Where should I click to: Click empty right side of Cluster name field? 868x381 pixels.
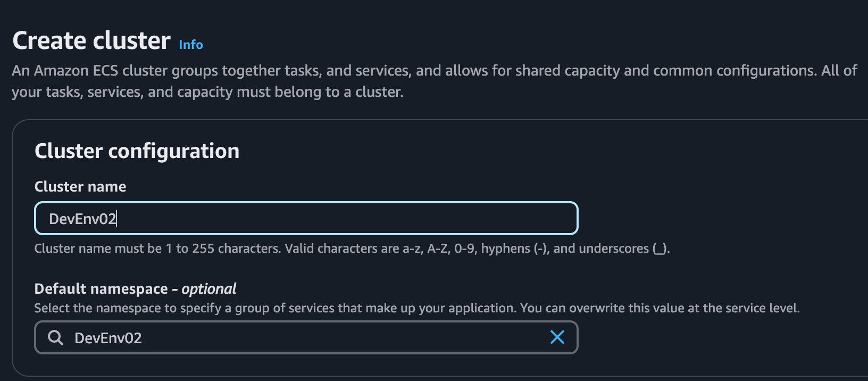(452, 219)
